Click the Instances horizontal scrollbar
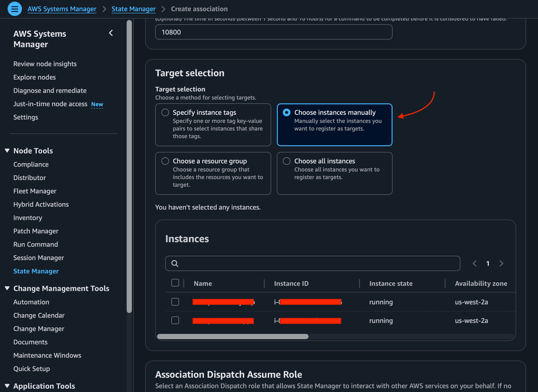538x392 pixels. click(x=233, y=336)
